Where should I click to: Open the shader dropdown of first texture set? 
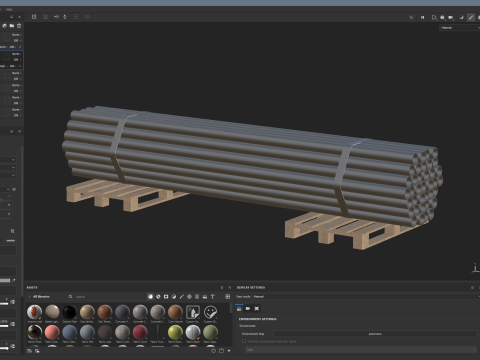tap(17, 35)
